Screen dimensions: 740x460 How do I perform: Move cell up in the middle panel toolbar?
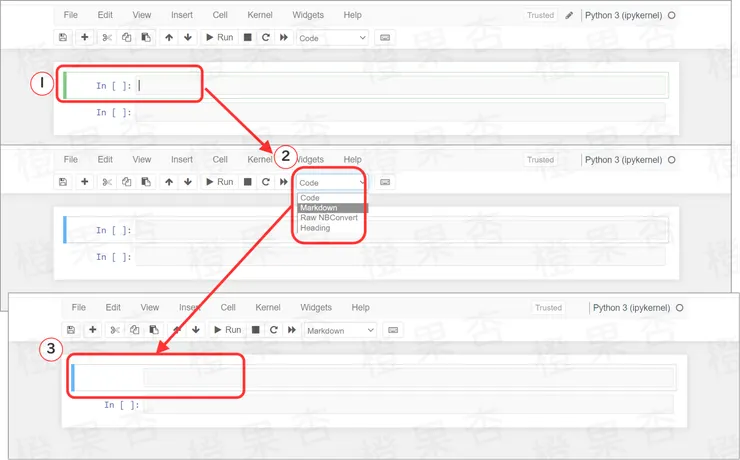(x=169, y=182)
